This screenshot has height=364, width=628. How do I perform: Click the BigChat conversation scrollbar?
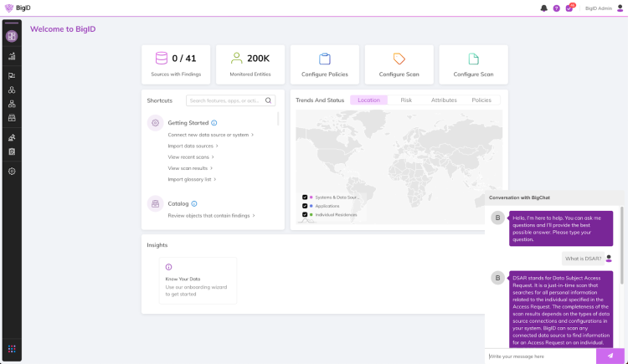pyautogui.click(x=621, y=245)
